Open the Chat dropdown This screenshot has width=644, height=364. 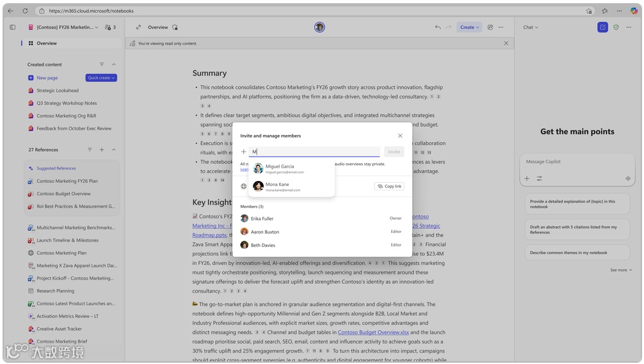click(x=530, y=27)
